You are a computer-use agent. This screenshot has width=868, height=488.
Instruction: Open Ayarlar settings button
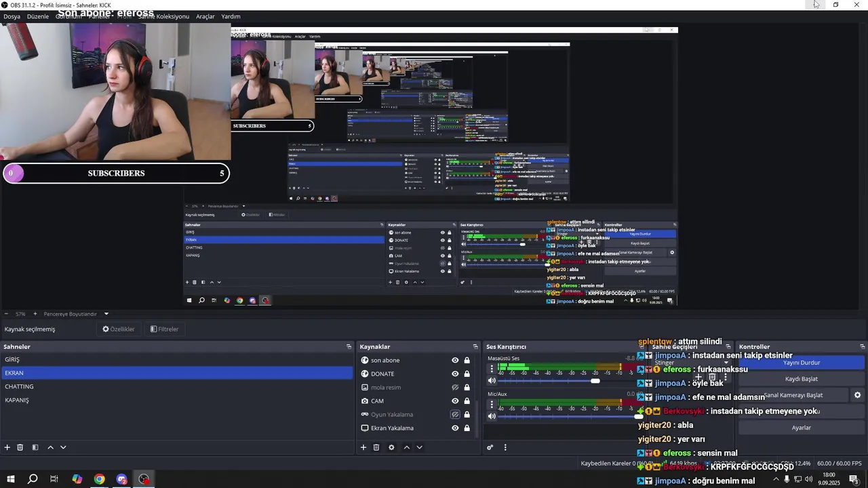coord(802,428)
